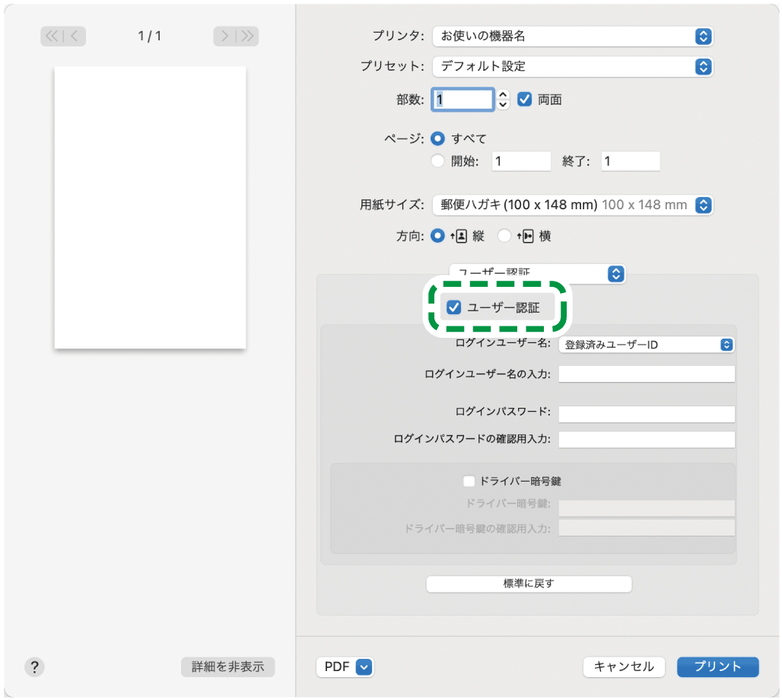
Task: Increase copies with the stepper up arrow
Action: coord(501,94)
